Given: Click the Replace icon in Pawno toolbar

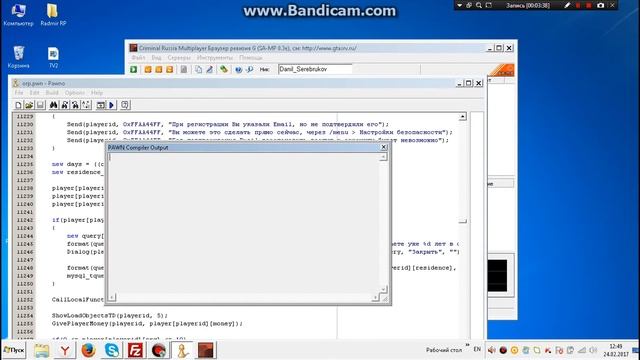Looking at the screenshot, I should coord(76,105).
